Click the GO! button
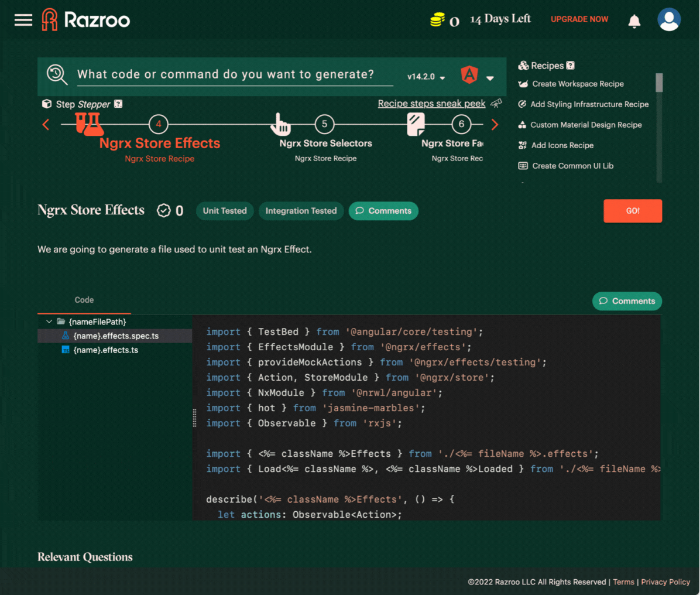This screenshot has height=595, width=700. pos(633,211)
